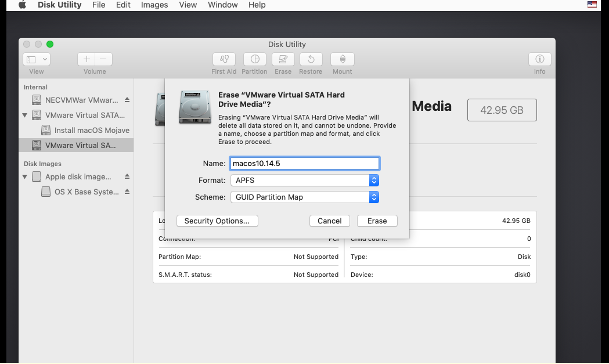This screenshot has height=364, width=609.
Task: Click the US flag input source icon
Action: pyautogui.click(x=592, y=5)
